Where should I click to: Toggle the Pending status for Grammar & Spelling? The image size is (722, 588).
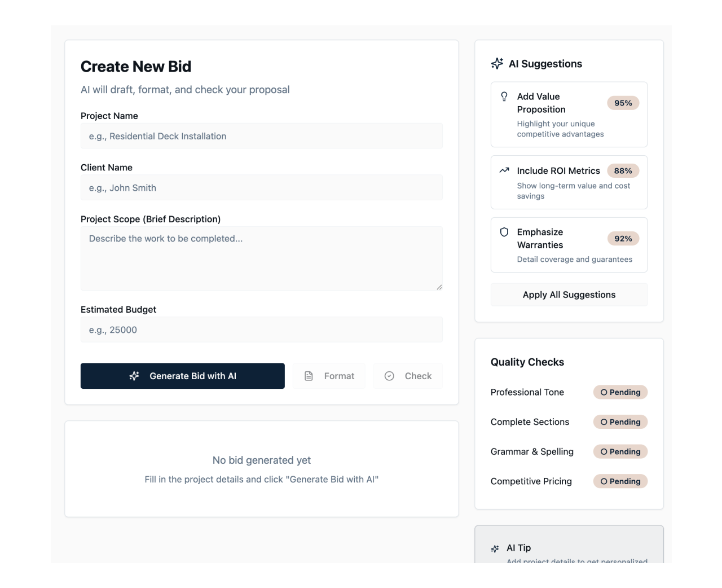[x=620, y=451]
